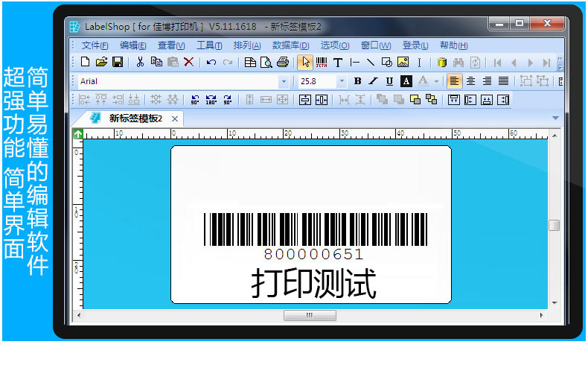Open font color dropdown arrow
This screenshot has width=588, height=368.
[436, 81]
